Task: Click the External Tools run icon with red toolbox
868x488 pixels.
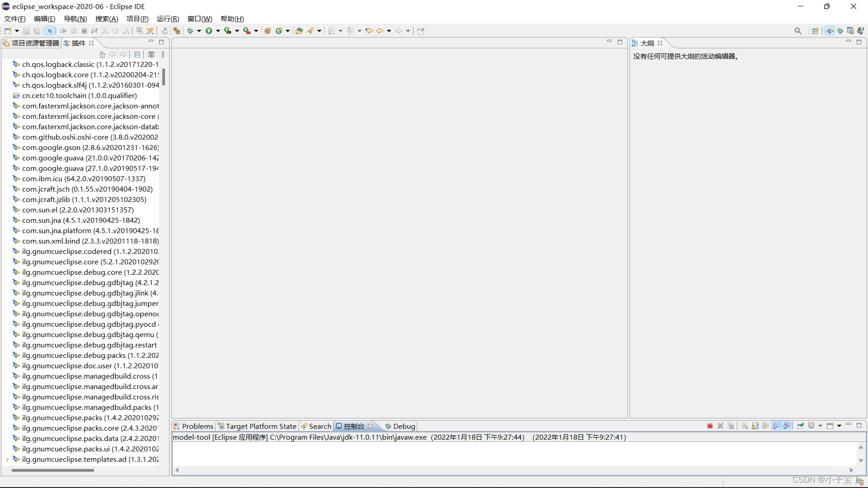Action: 247,31
